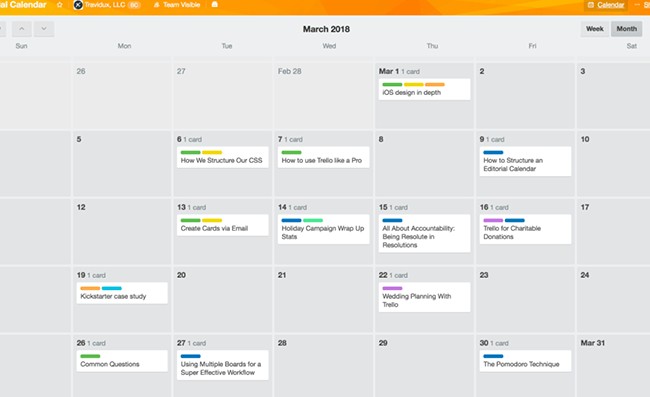Open Holiday Campaign Wrap Up Stats card
The width and height of the screenshot is (650, 397).
click(323, 229)
